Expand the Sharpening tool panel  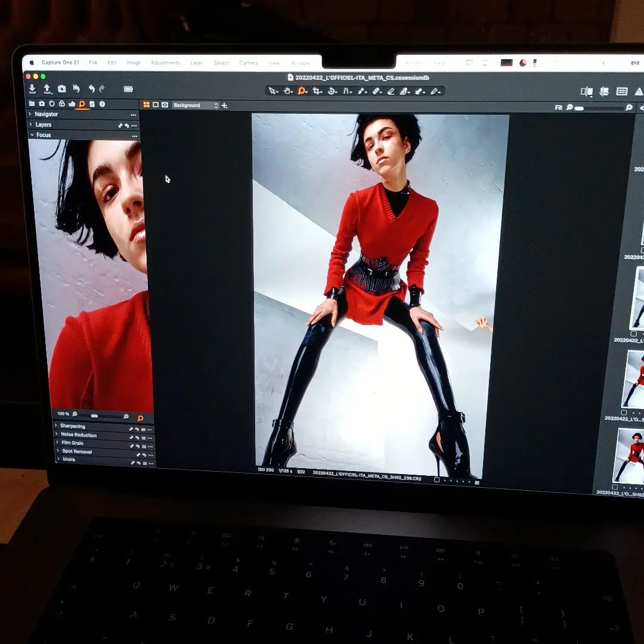[x=56, y=426]
